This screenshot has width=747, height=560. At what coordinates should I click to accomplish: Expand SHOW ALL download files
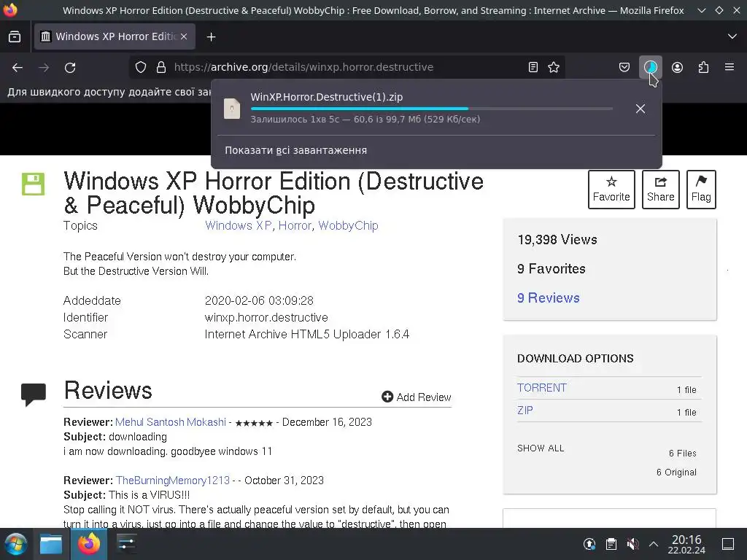click(541, 448)
